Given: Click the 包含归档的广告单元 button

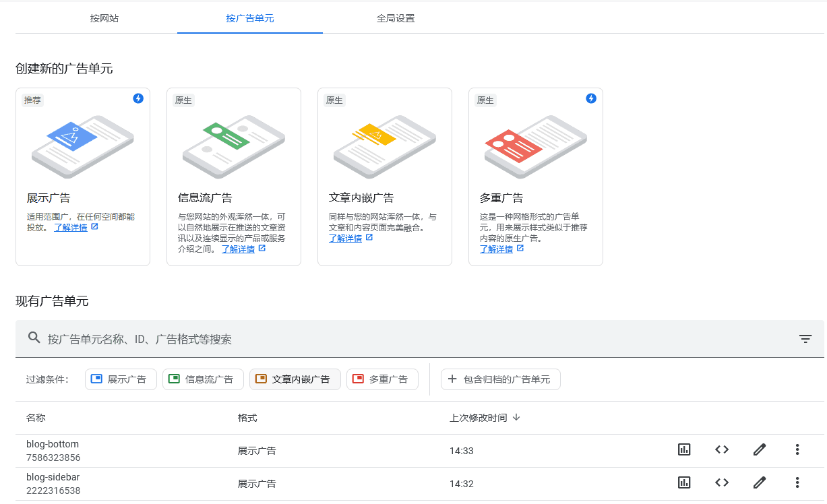Looking at the screenshot, I should [x=500, y=379].
